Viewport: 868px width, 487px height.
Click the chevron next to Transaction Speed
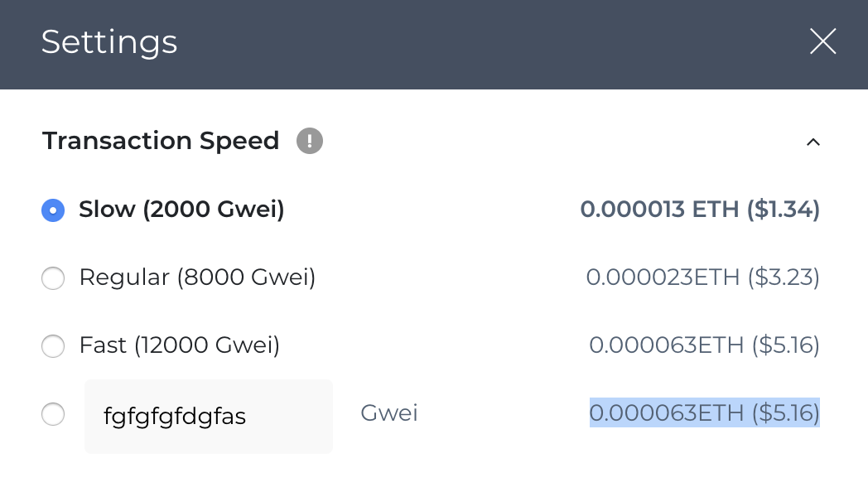(813, 142)
